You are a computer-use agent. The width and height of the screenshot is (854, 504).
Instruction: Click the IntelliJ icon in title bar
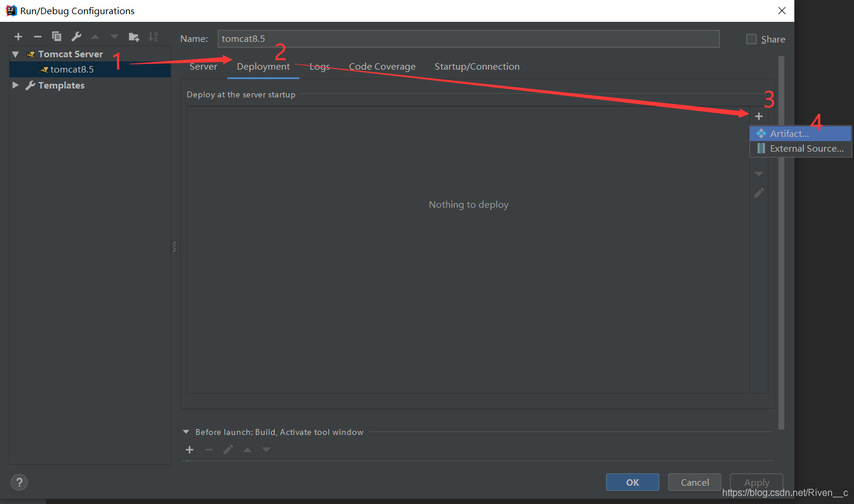tap(11, 11)
